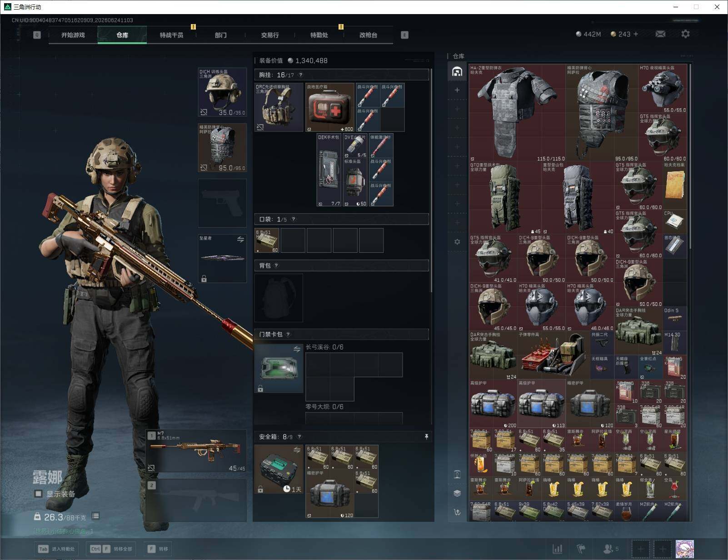Image resolution: width=728 pixels, height=560 pixels.
Task: Select HA-2重型防弹衣 in the warehouse
Action: (517, 113)
